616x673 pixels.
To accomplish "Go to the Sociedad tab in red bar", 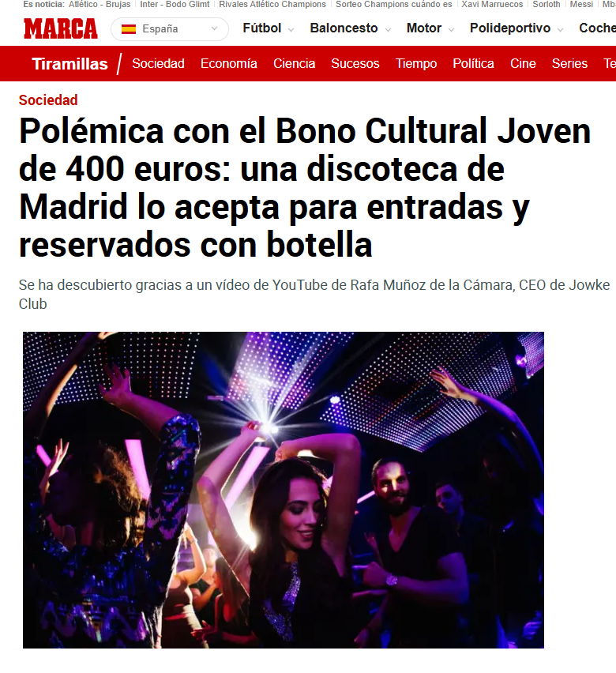I will tap(159, 63).
